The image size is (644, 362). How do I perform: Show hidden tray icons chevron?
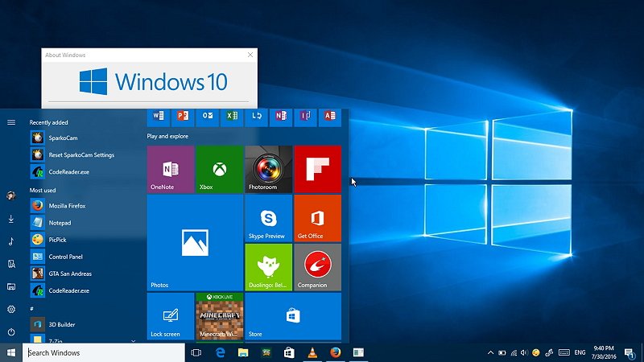tap(490, 352)
